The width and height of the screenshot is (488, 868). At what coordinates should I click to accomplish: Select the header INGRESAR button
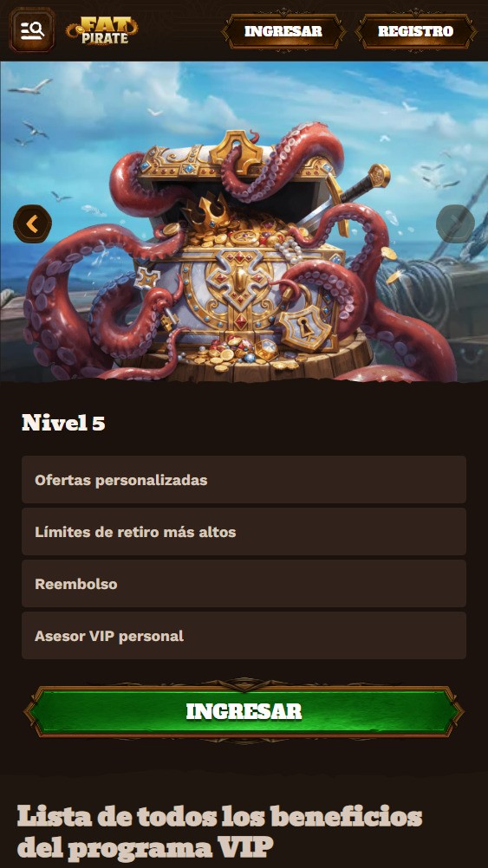[x=283, y=31]
